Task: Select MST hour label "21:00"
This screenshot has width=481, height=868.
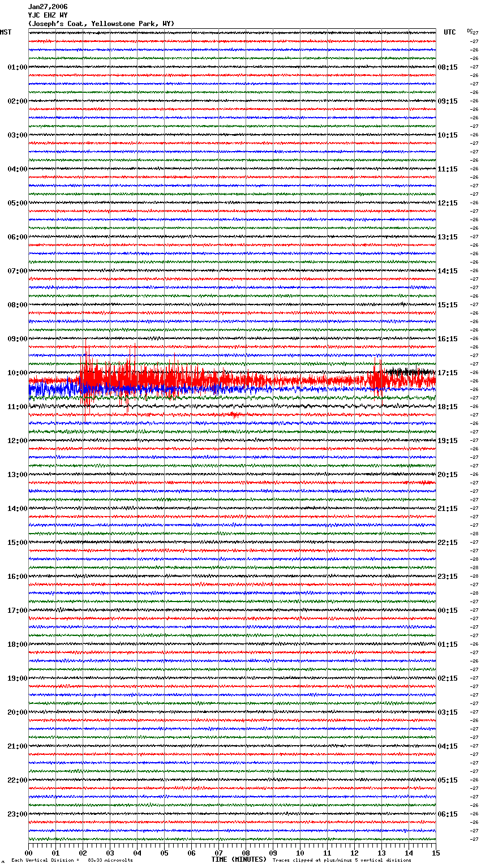Action: (18, 746)
